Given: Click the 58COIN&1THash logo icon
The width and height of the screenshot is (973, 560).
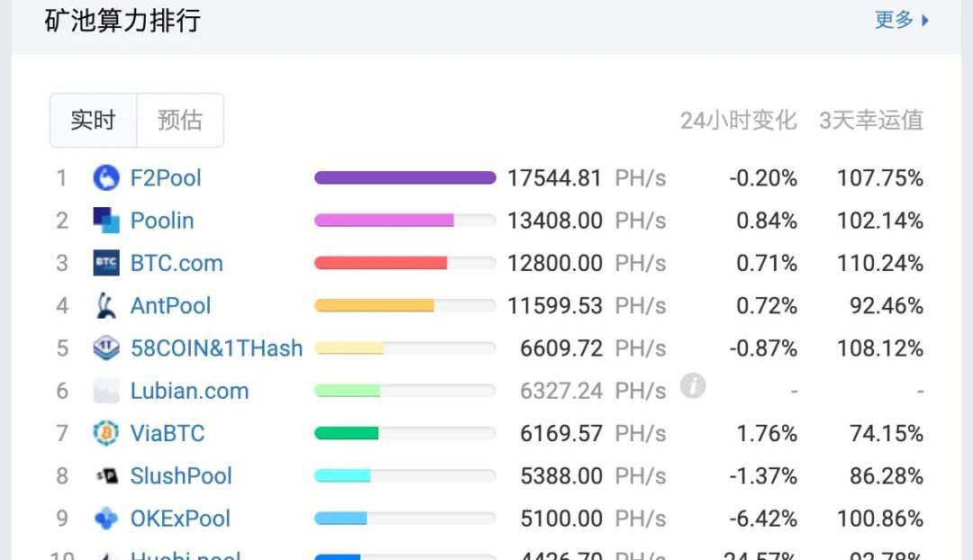Looking at the screenshot, I should [x=106, y=348].
